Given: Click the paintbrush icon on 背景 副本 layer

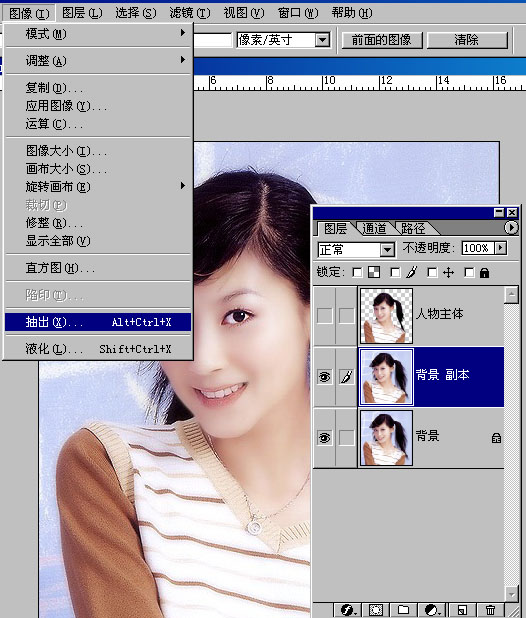Looking at the screenshot, I should (346, 377).
